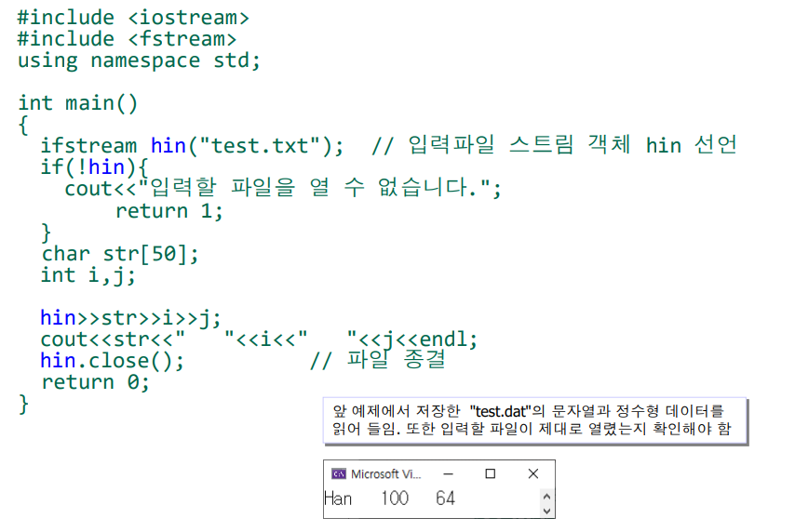
Task: Click the "if(!hin){" line
Action: [x=94, y=167]
